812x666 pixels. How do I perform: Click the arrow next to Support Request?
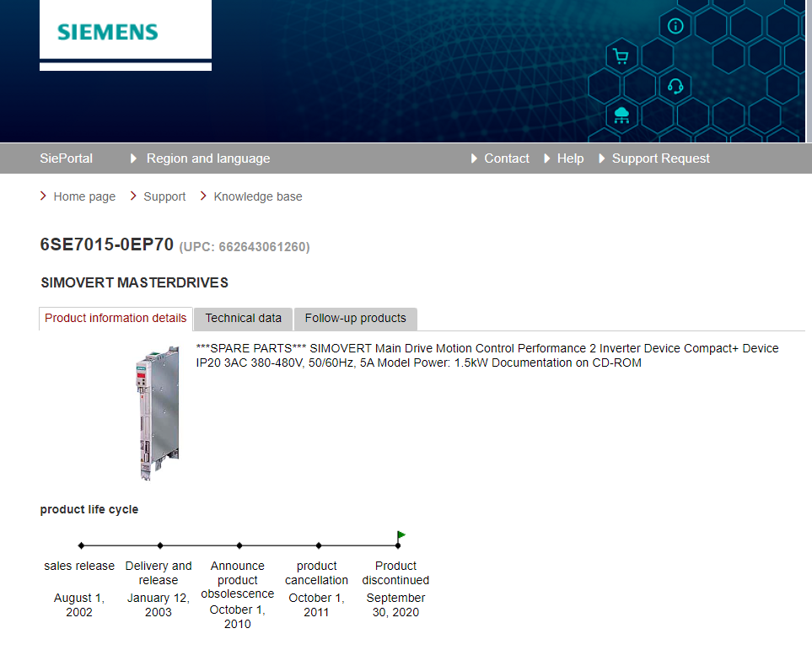point(602,158)
